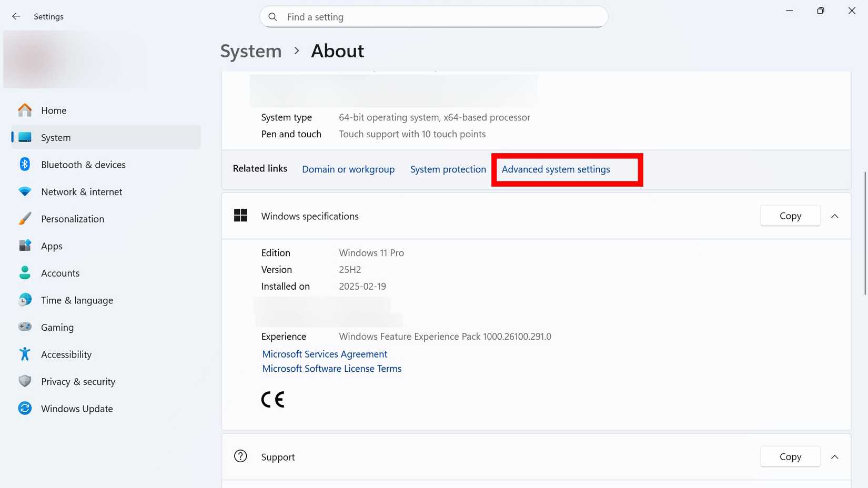Select the Privacy & security shield icon
This screenshot has width=868, height=488.
click(x=24, y=381)
